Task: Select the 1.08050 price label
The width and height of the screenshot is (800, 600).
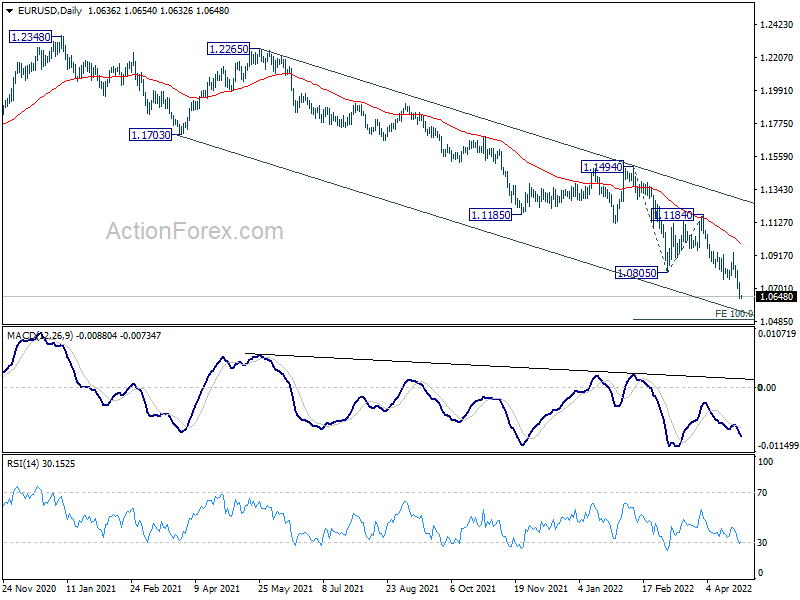Action: pyautogui.click(x=637, y=273)
